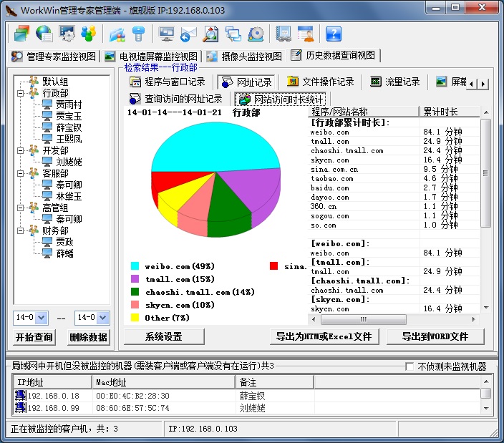
Task: Open the start date dropdown
Action: 41,318
